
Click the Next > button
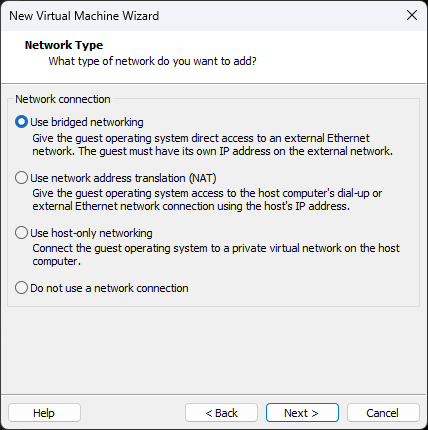coord(302,413)
